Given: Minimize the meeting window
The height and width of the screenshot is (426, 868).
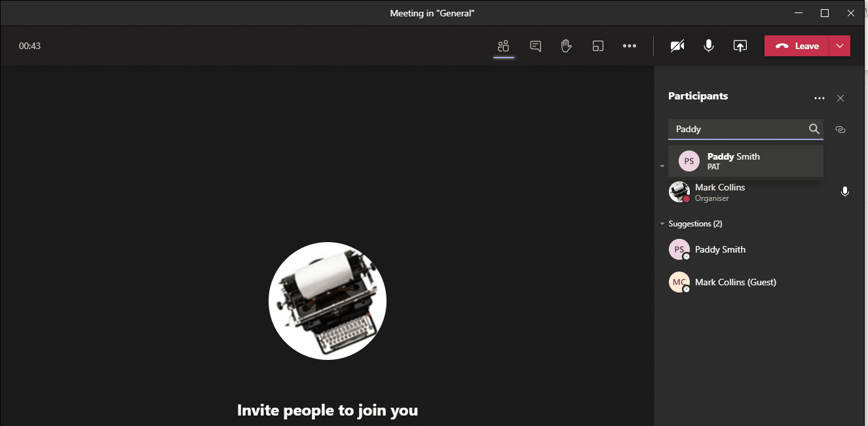Looking at the screenshot, I should click(x=798, y=13).
